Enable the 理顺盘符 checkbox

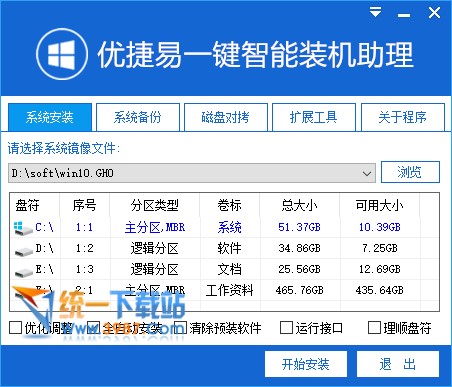coord(374,328)
